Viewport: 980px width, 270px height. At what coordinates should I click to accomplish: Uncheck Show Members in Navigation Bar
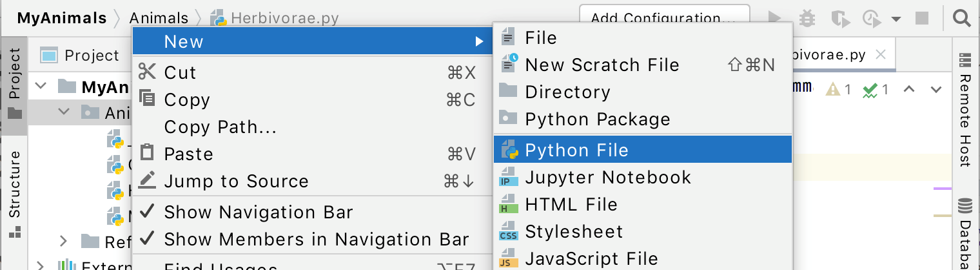(316, 240)
